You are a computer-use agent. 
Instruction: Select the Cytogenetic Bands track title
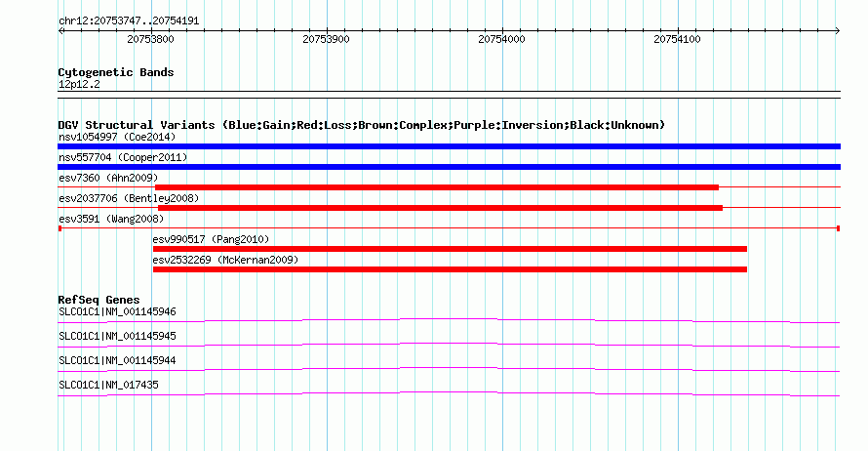(116, 72)
